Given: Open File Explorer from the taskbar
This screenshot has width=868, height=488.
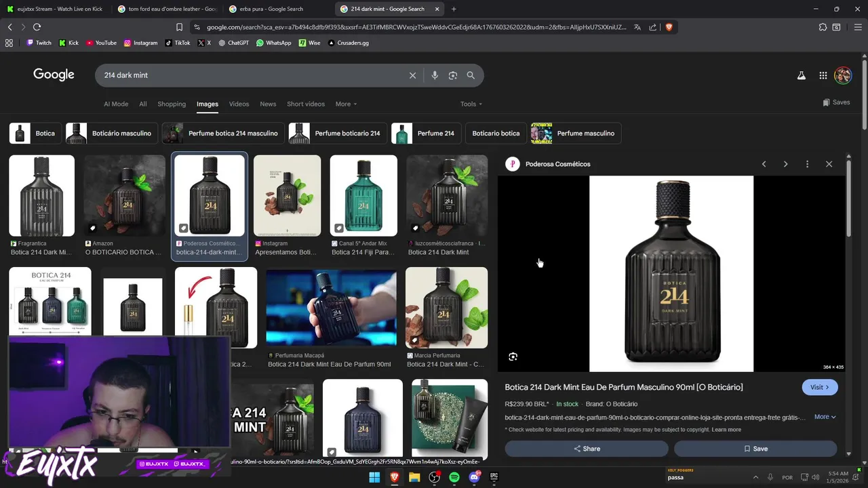Looking at the screenshot, I should tap(414, 477).
